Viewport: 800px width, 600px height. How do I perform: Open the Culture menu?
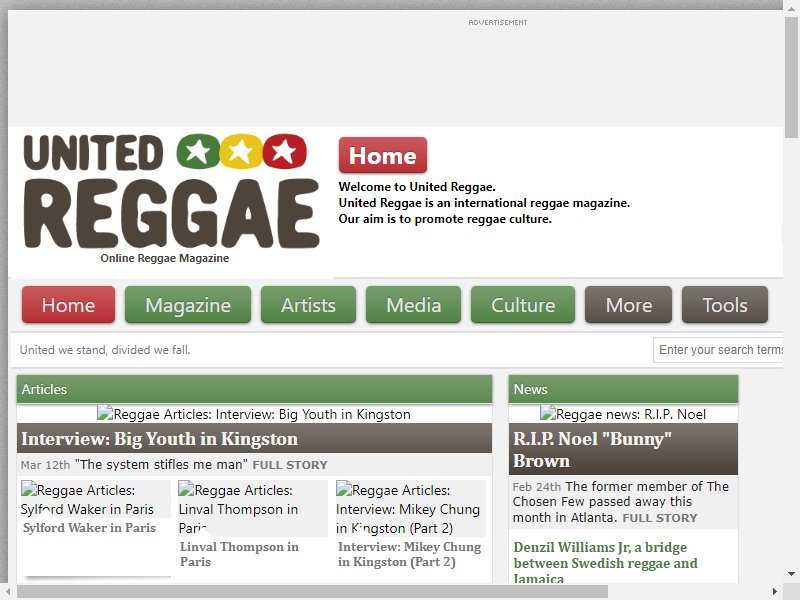523,305
